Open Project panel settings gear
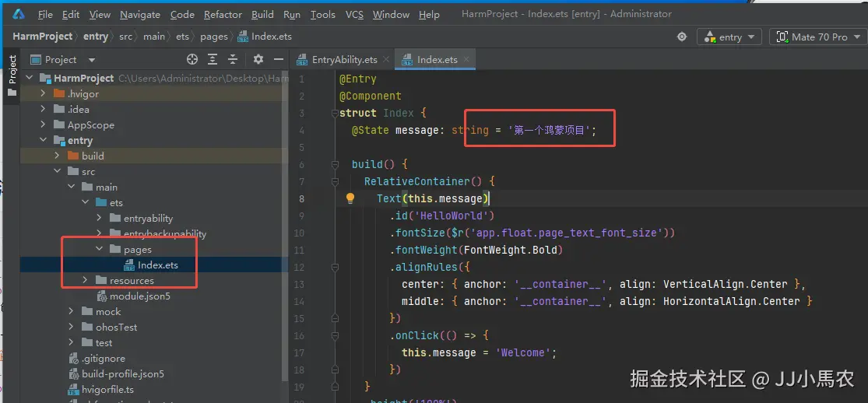 coord(258,59)
